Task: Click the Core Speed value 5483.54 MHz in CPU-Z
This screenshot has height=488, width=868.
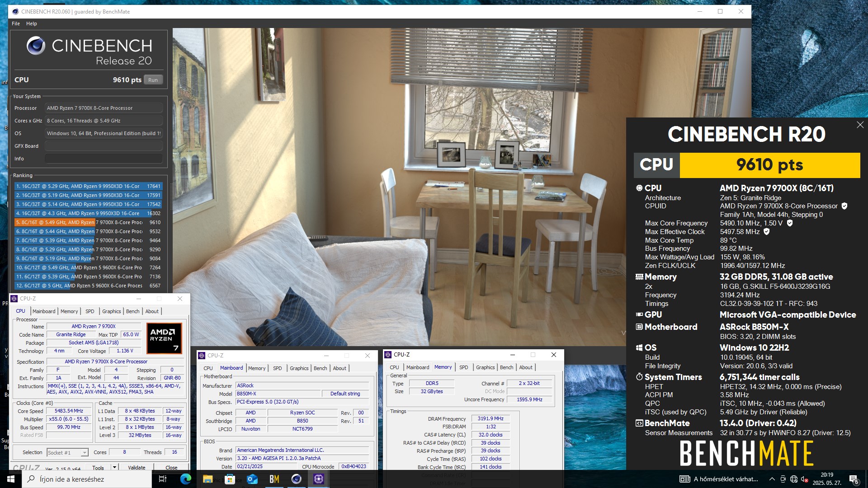Action: coord(69,411)
